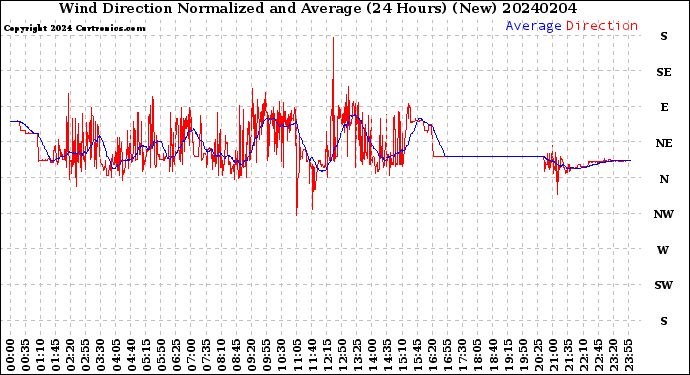Click the 05:15 time axis label

pyautogui.click(x=146, y=355)
